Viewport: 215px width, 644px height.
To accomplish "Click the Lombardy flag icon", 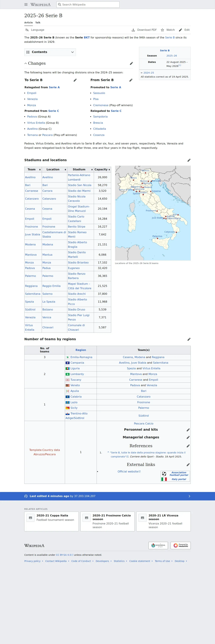I will (68, 374).
